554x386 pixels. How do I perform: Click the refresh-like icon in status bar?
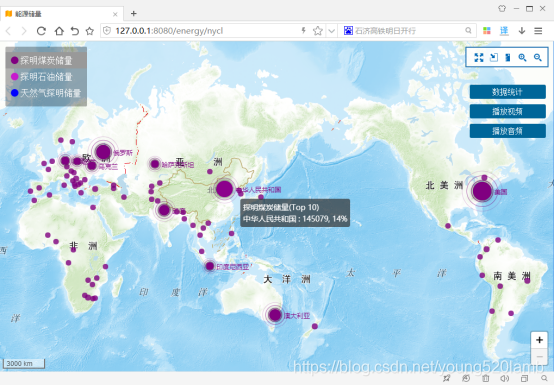tap(466, 378)
